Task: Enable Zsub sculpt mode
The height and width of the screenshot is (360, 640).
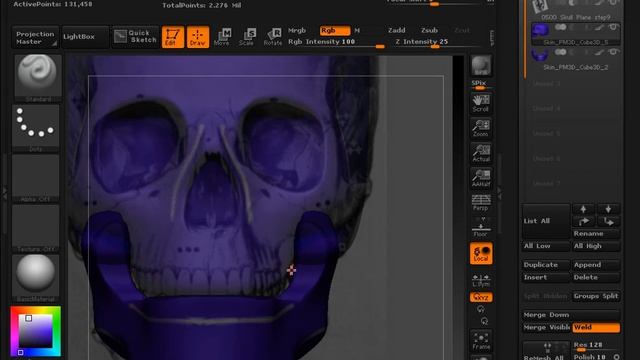Action: (429, 30)
